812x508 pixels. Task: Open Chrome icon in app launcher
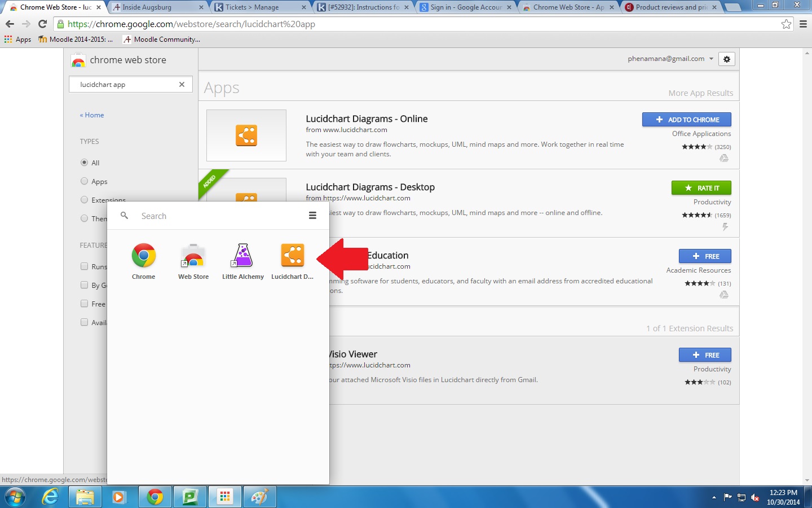pos(144,261)
